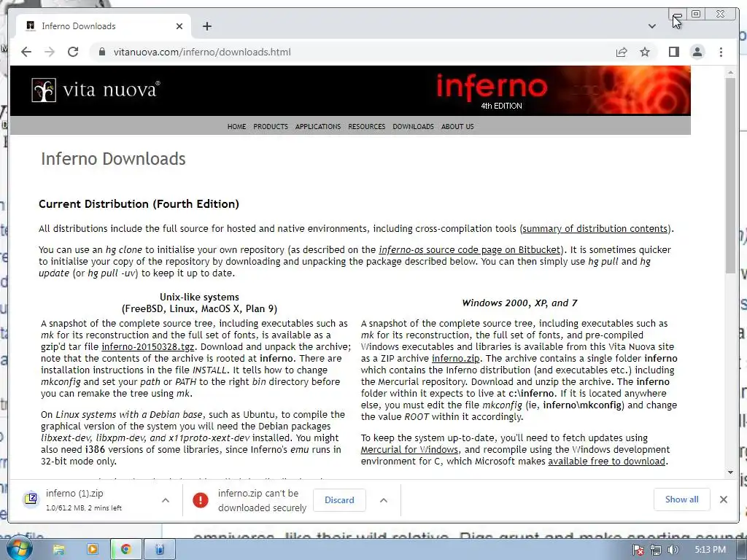Screen dimensions: 747x560
Task: Open media player from taskbar
Action: pos(93,550)
